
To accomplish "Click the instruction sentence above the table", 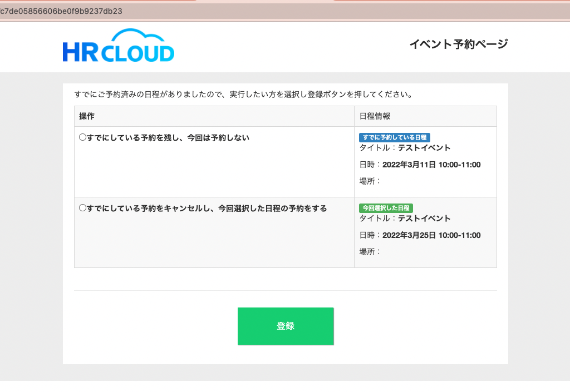I will pyautogui.click(x=243, y=94).
